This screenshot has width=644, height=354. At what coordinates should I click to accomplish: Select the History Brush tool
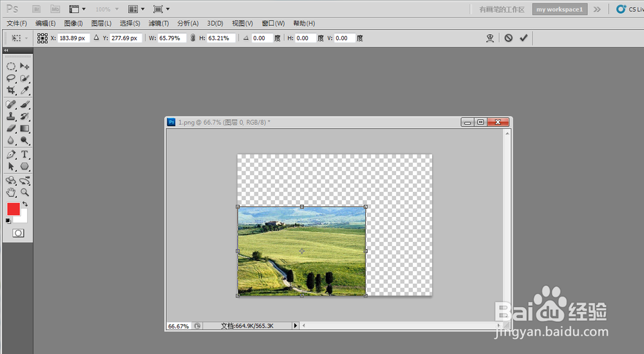(x=24, y=116)
